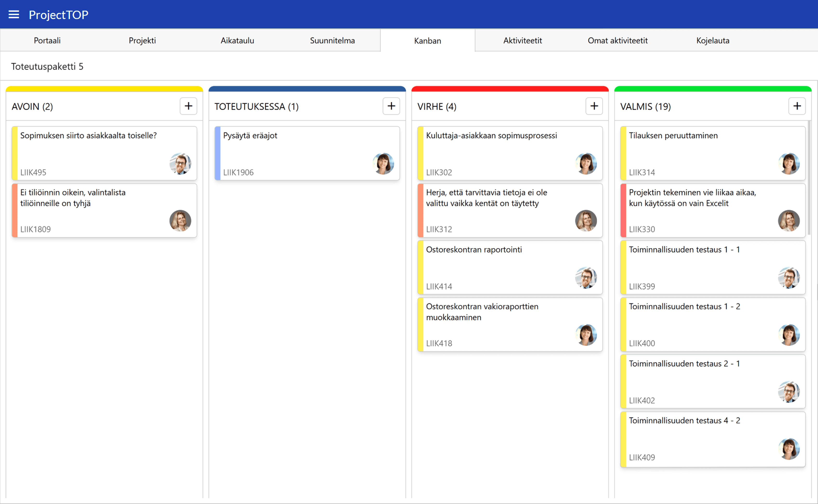Click the ProjectTOP title link
The image size is (818, 504).
(x=58, y=15)
